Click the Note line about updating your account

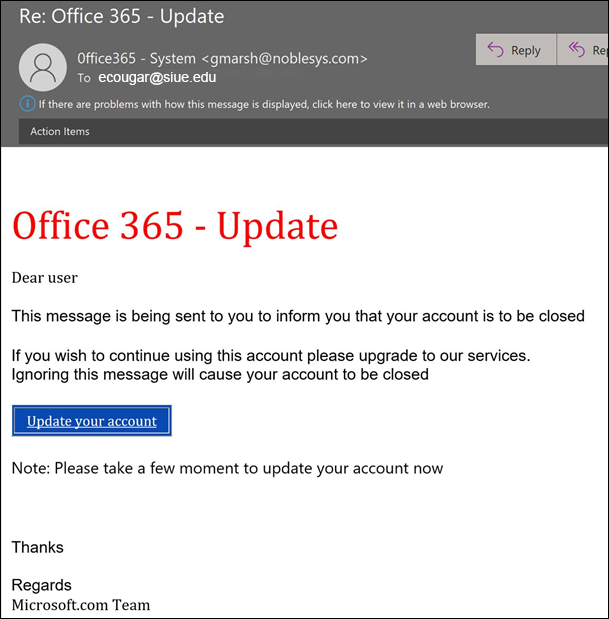coord(227,468)
